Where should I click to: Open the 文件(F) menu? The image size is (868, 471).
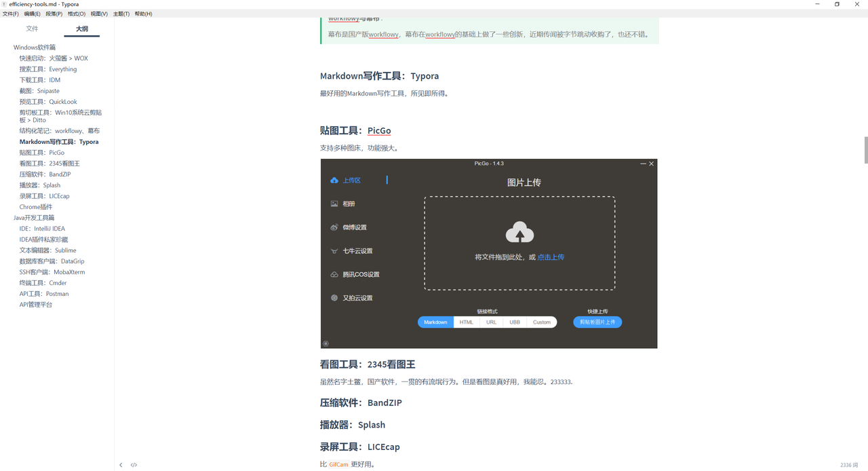click(10, 14)
